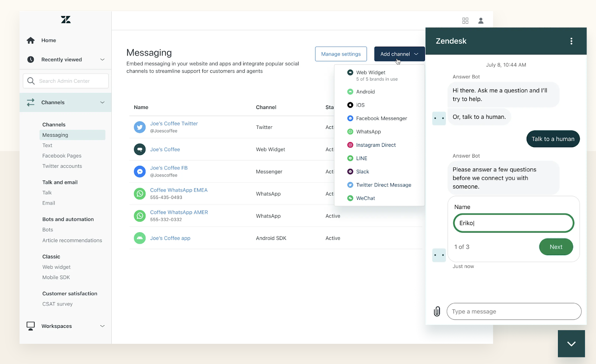Minimize the chat widget with the chevron-down button

click(571, 344)
